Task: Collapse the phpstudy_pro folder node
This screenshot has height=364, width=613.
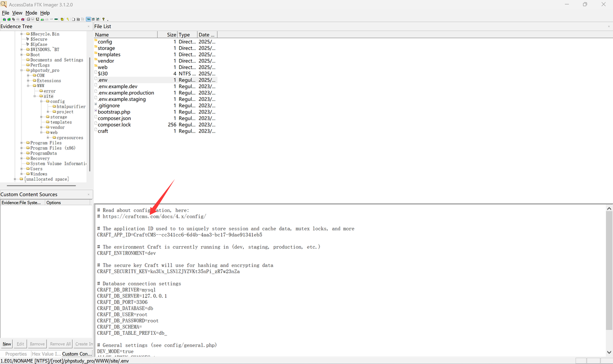Action: pos(22,70)
